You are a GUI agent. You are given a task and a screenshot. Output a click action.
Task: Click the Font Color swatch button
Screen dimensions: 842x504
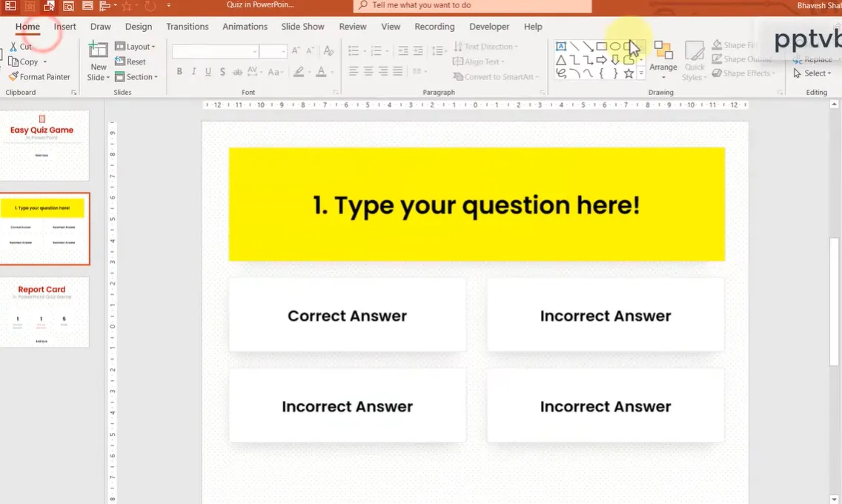pos(321,72)
